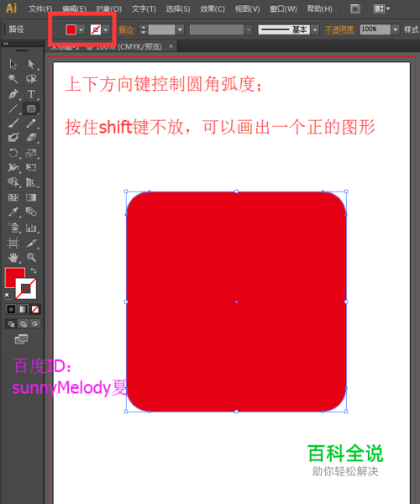Pick the Hand tool
Screen dimensions: 420x504
click(x=13, y=258)
